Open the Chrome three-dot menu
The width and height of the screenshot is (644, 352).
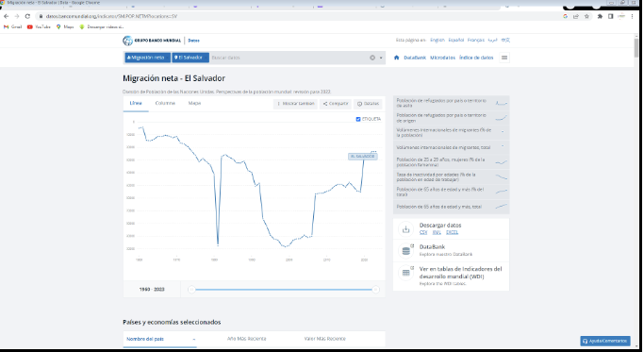click(632, 16)
